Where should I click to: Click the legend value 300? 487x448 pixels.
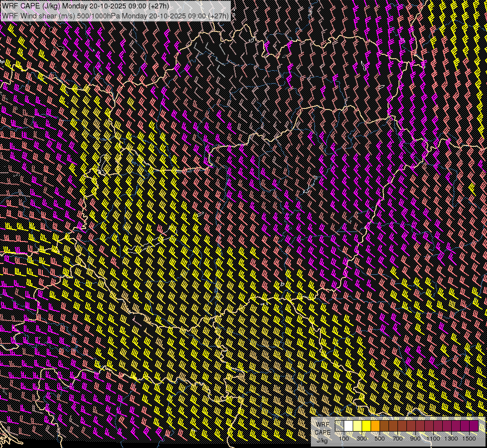point(362,439)
